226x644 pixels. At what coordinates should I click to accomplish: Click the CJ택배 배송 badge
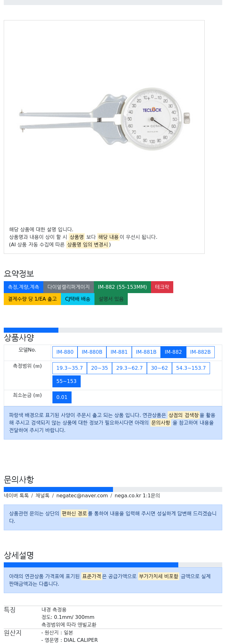tap(78, 299)
